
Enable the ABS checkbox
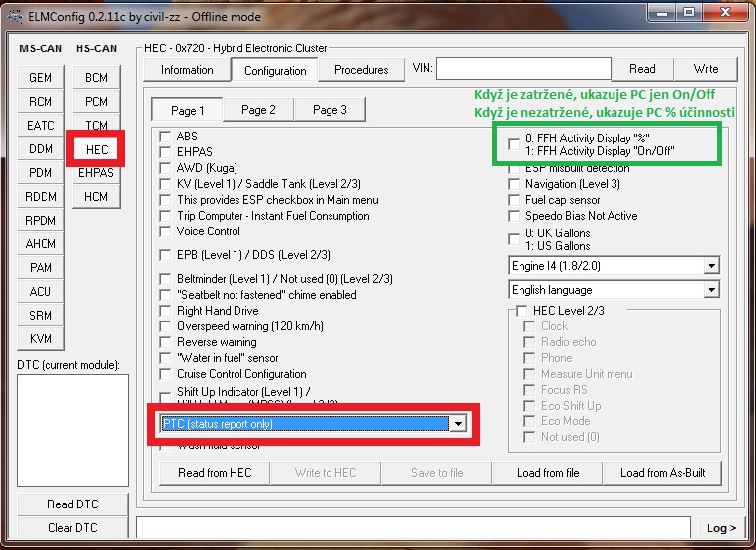tap(166, 137)
